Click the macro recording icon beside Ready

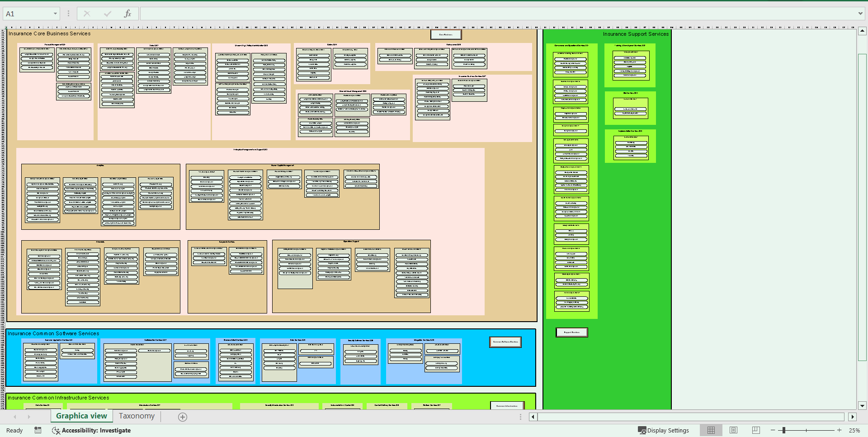38,430
